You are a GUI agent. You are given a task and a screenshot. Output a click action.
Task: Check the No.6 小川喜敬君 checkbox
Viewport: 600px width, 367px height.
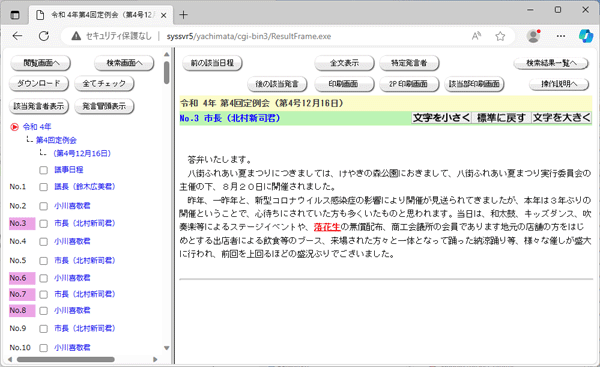pos(44,278)
